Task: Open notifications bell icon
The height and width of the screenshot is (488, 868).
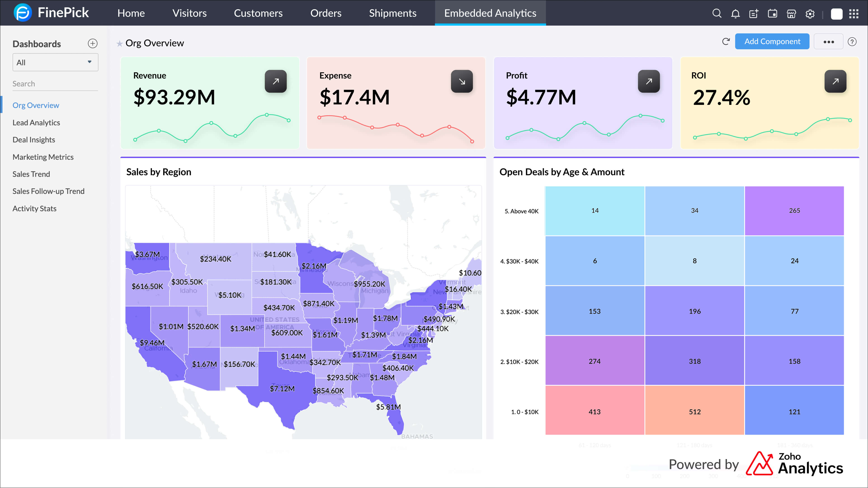Action: [x=735, y=14]
